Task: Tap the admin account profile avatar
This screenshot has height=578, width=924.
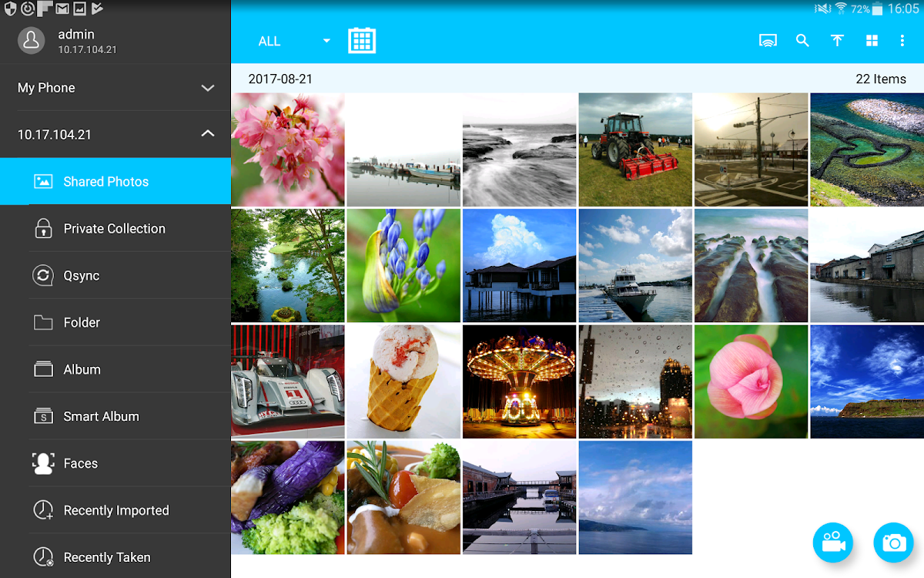Action: point(32,41)
